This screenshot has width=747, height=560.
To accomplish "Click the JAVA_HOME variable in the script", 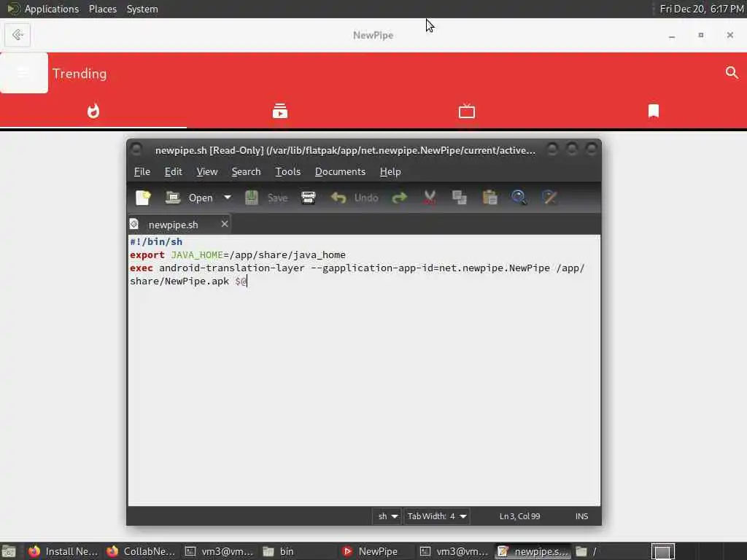I will coord(197,254).
